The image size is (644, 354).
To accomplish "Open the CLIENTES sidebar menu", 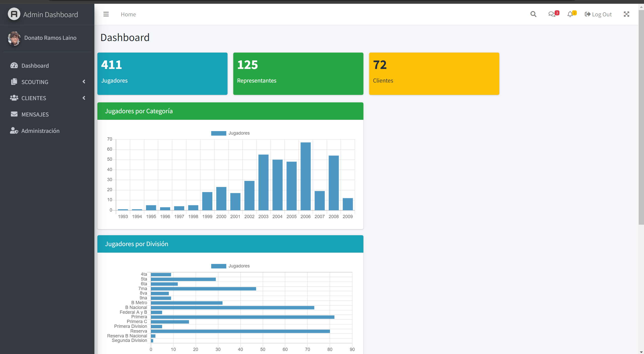I will (47, 98).
